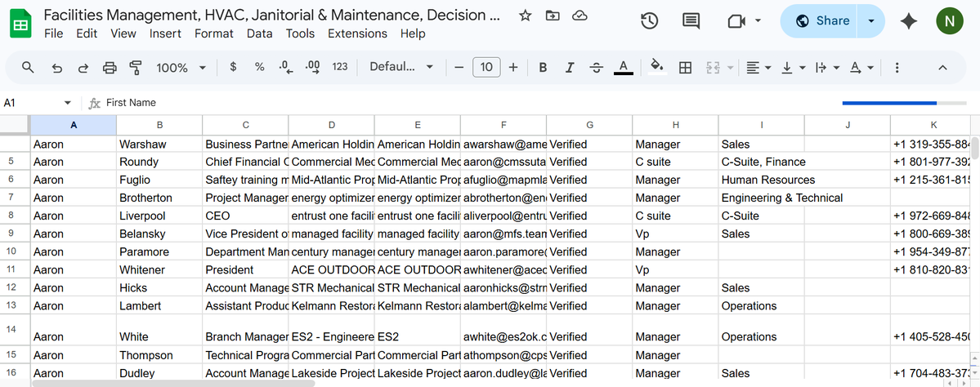Select column H header

tap(675, 125)
